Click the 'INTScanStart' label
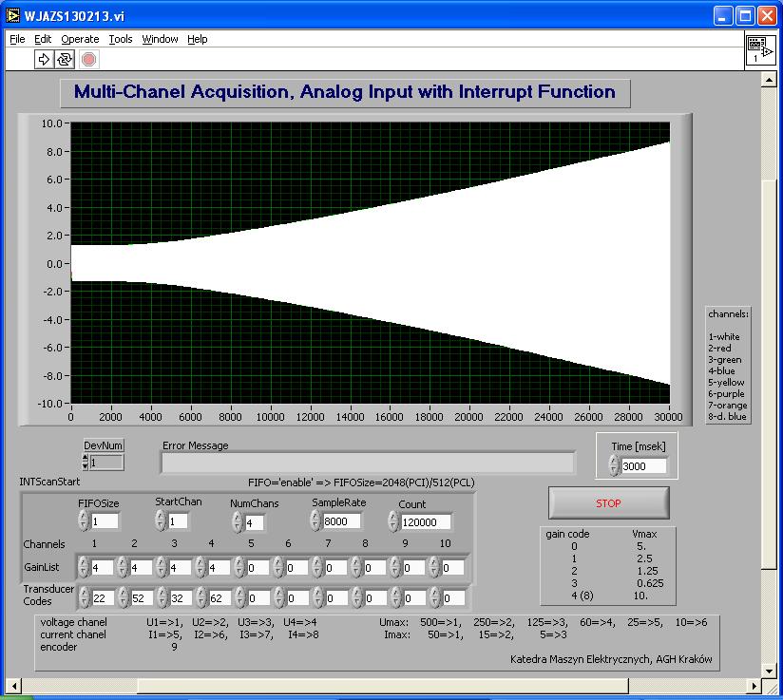783x700 pixels. [x=49, y=482]
